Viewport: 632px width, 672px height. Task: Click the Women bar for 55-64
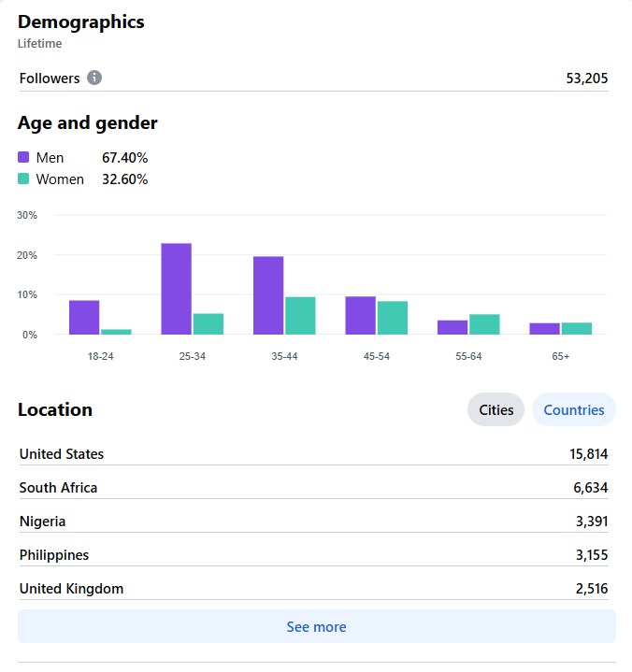[484, 324]
